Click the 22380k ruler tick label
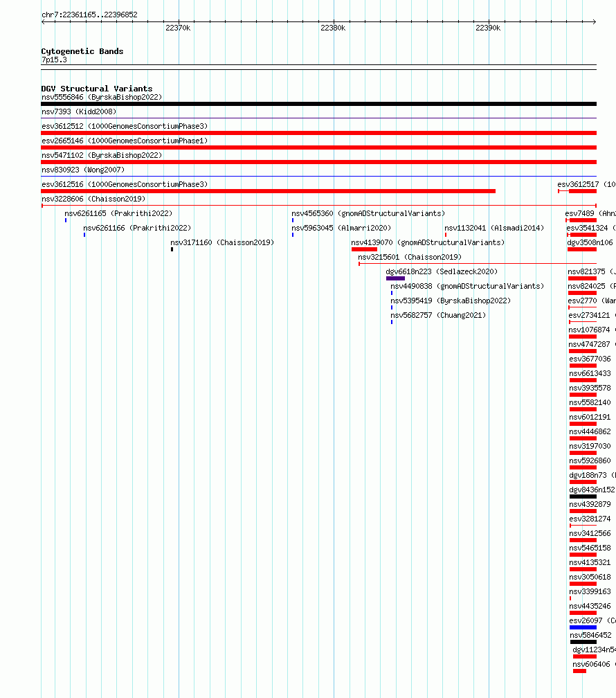The width and height of the screenshot is (616, 698). pyautogui.click(x=333, y=28)
